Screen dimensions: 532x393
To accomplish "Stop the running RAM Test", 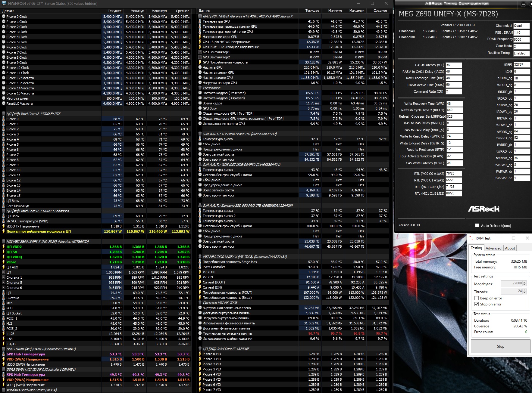I will coord(500,346).
